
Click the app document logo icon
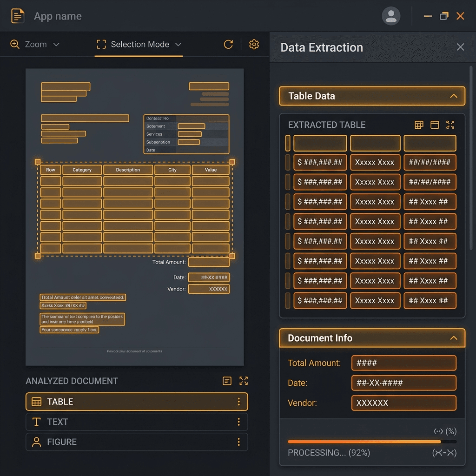(x=18, y=16)
